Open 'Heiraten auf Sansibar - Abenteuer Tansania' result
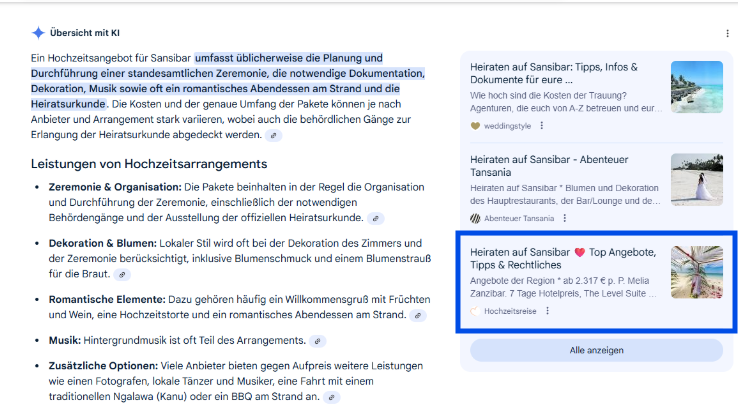The width and height of the screenshot is (738, 418). 549,166
